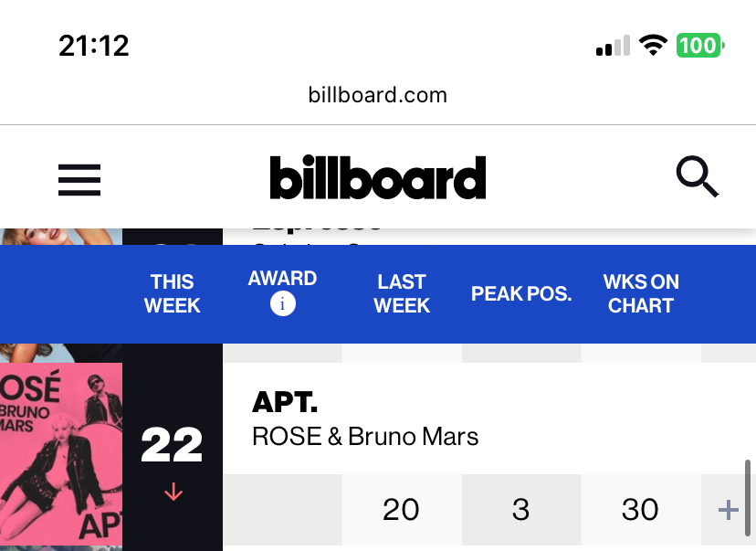This screenshot has width=756, height=551.
Task: Open ROSE & Bruno Mars artist link
Action: [x=365, y=437]
